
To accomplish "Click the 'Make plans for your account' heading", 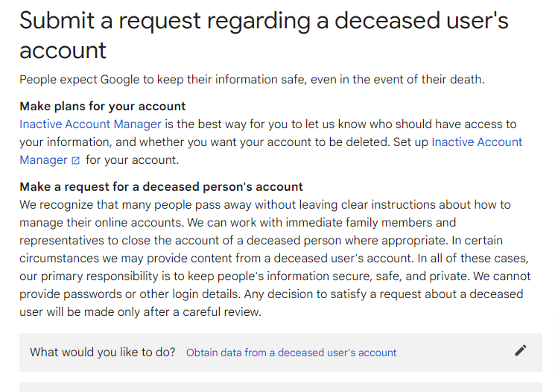I will (x=103, y=106).
